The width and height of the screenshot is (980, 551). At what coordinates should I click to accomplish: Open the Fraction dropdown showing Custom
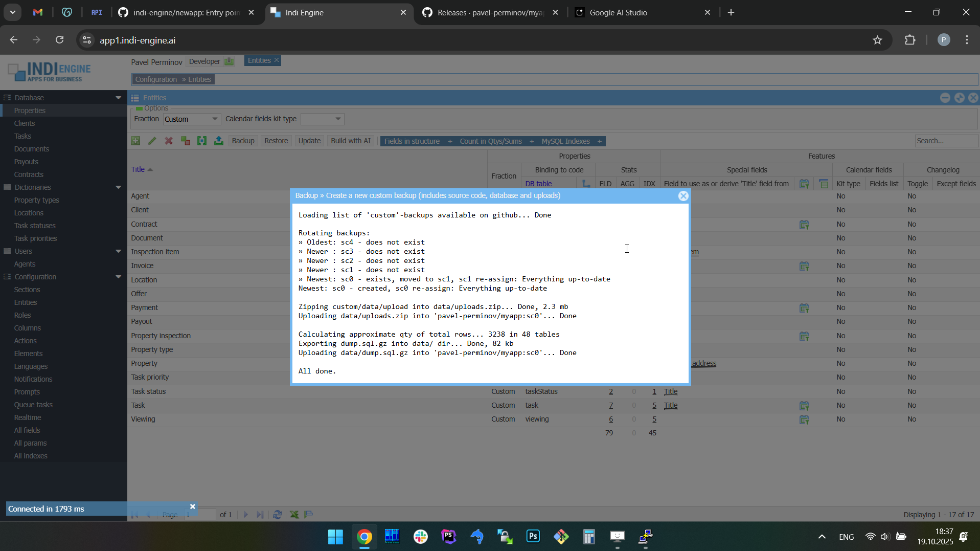click(x=192, y=119)
